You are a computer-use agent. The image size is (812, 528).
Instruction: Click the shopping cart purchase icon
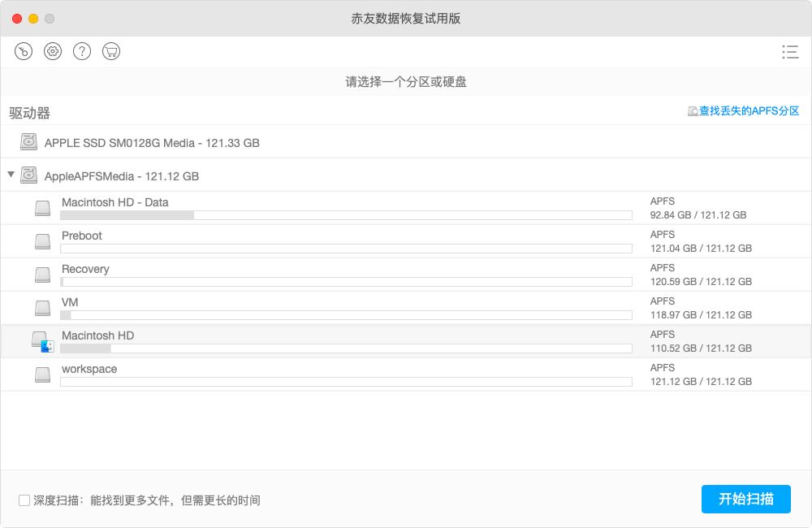coord(111,51)
